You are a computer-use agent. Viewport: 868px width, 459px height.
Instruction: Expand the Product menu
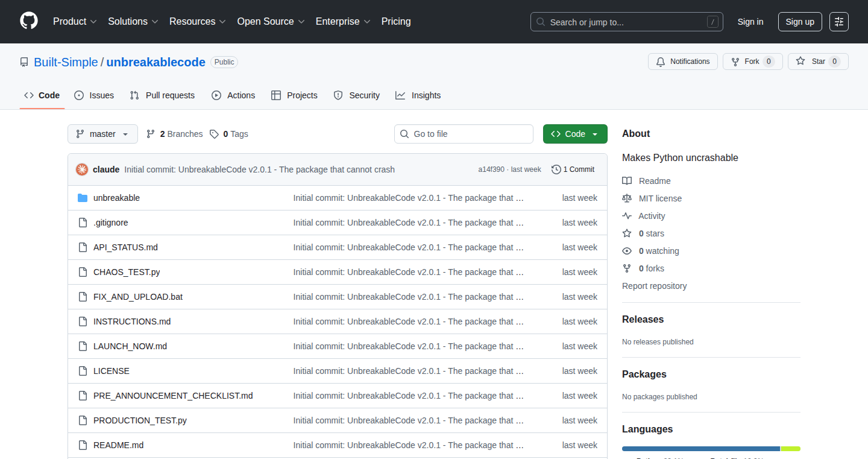pos(75,22)
